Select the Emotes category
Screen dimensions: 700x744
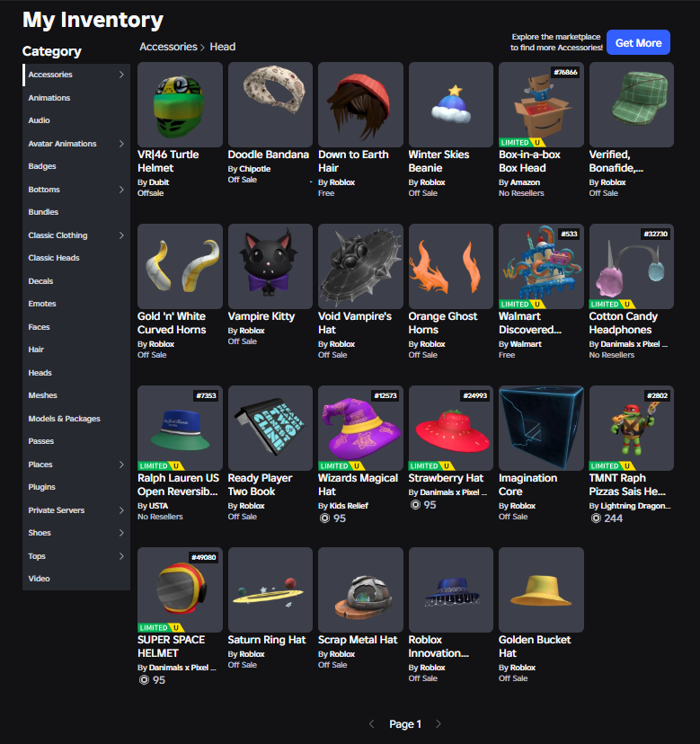coord(76,304)
